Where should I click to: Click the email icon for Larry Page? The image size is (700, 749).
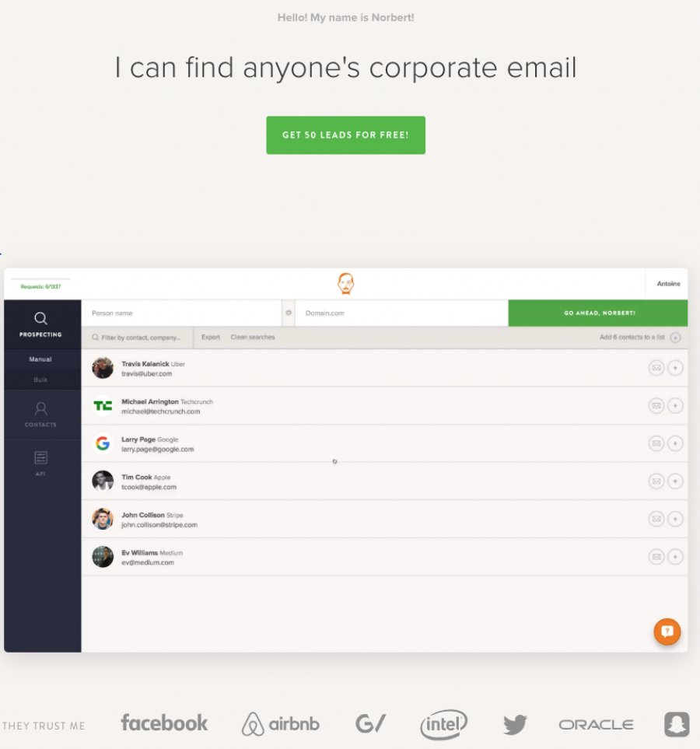tap(656, 443)
